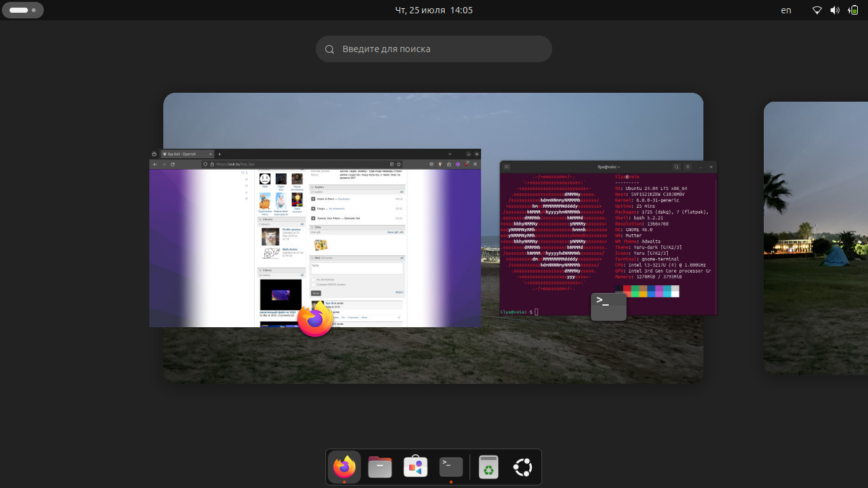Screen dimensions: 868x488
Task: Open App Center from the dock
Action: click(x=416, y=468)
